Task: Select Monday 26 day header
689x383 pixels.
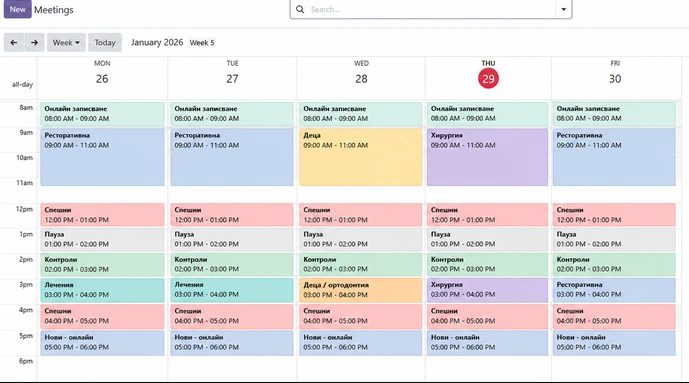Action: coord(102,74)
